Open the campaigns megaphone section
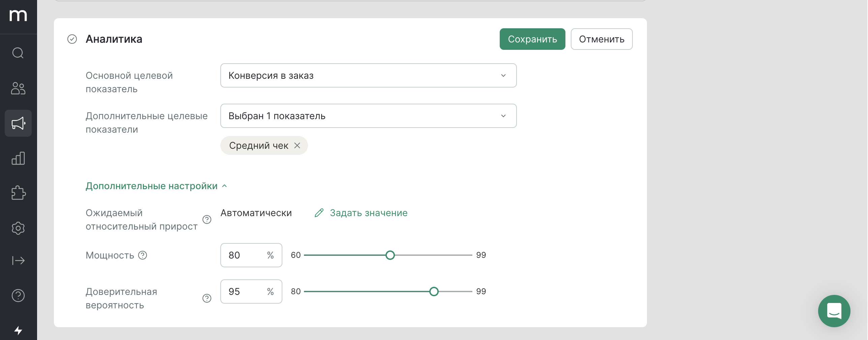 click(18, 123)
